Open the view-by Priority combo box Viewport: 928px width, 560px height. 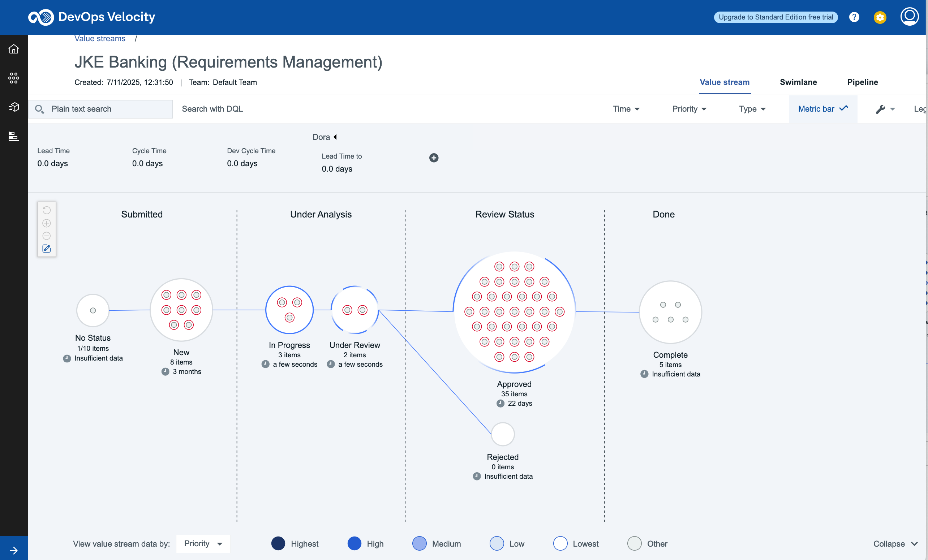[203, 543]
